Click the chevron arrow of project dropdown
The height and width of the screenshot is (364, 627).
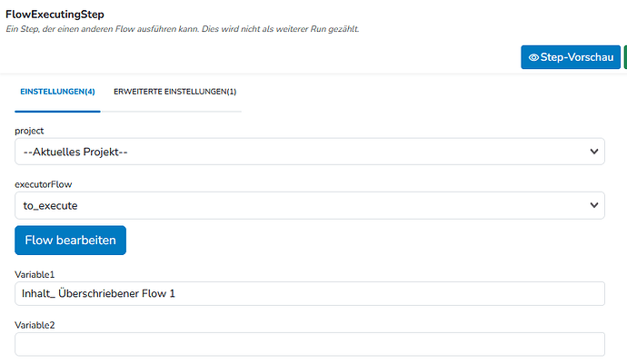594,152
